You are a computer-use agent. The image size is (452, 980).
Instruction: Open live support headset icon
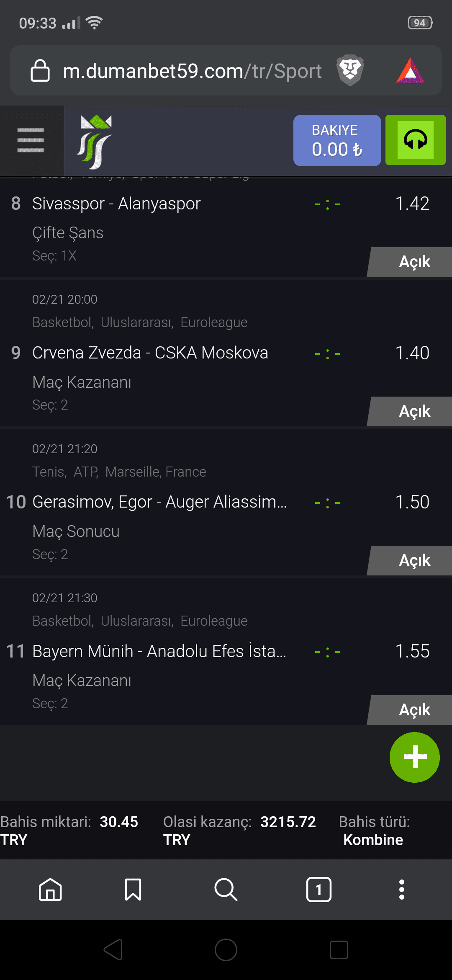point(415,140)
